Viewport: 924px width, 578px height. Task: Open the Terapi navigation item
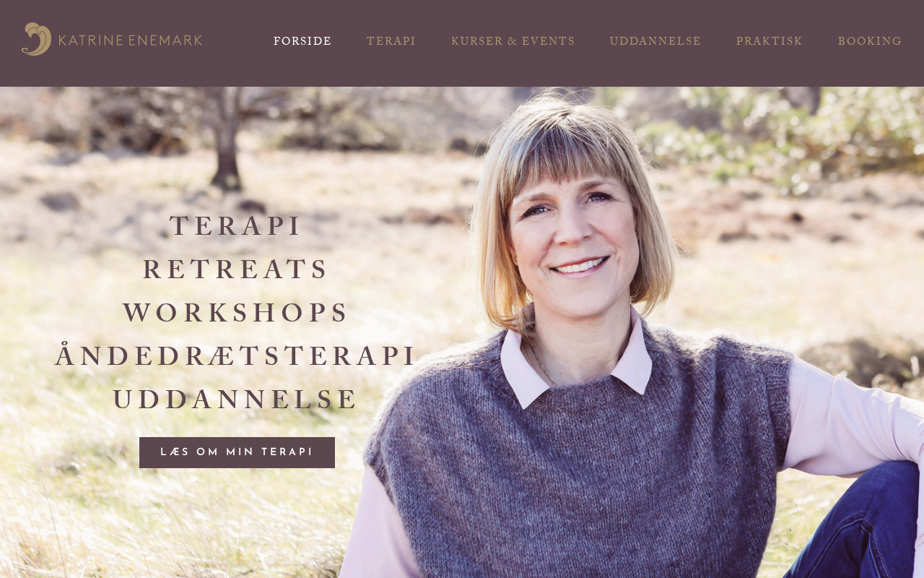coord(391,41)
